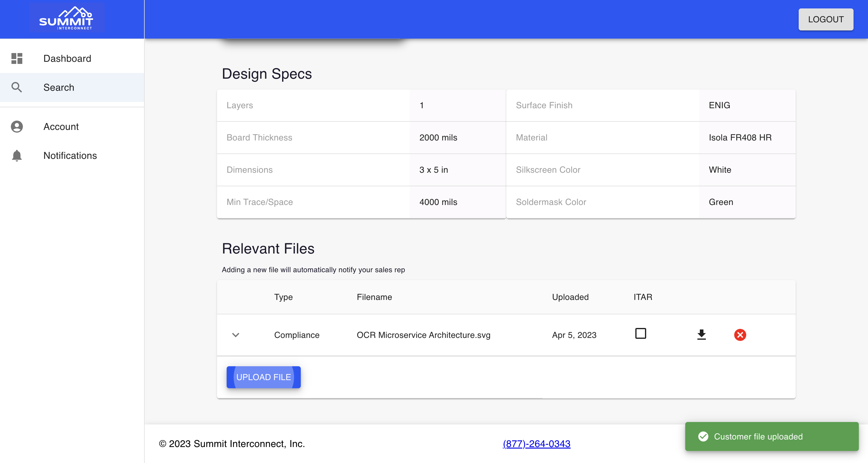Click the Customer file uploaded notification
The image size is (868, 463).
click(x=772, y=436)
